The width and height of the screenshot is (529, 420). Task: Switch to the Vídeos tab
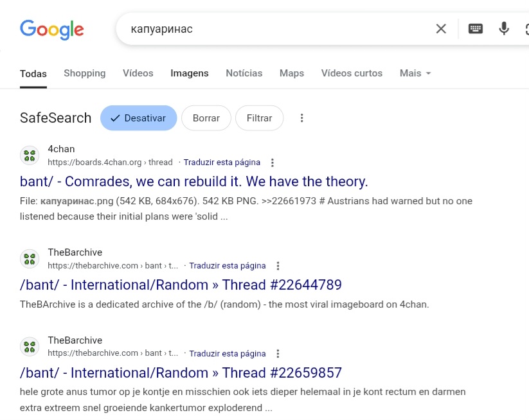pos(138,73)
